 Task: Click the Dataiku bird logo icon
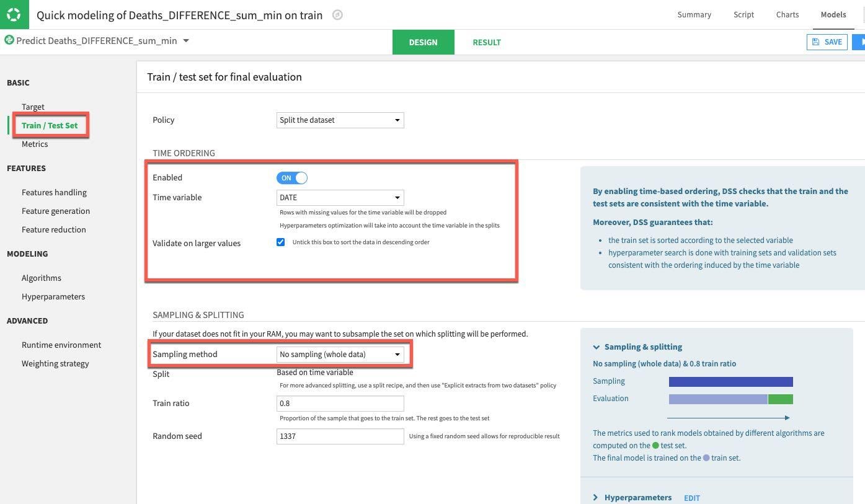[14, 14]
